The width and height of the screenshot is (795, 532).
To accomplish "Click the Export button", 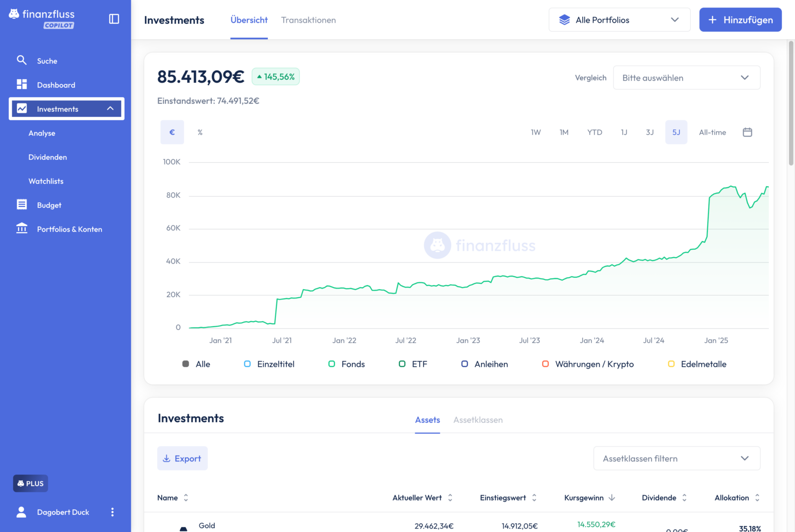I will [182, 459].
